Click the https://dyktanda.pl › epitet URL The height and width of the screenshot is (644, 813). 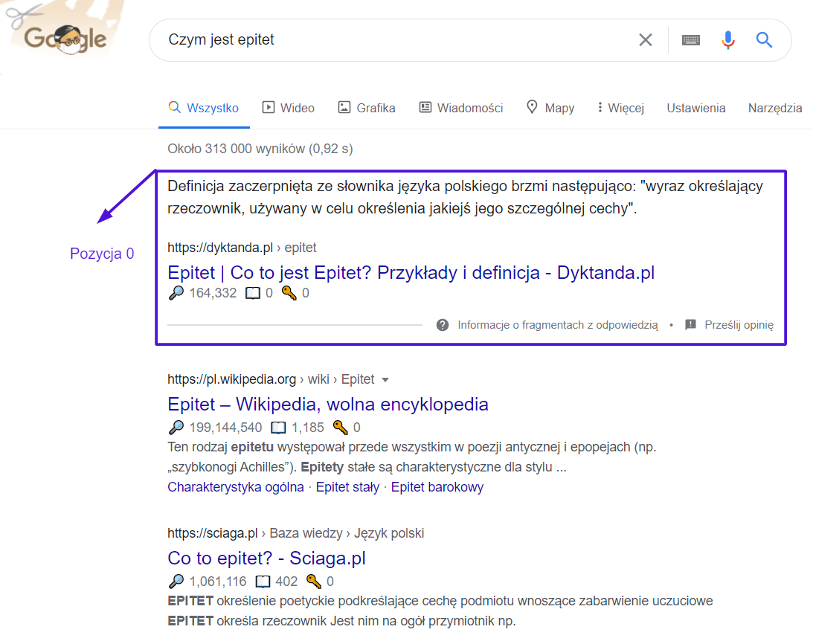pos(242,248)
